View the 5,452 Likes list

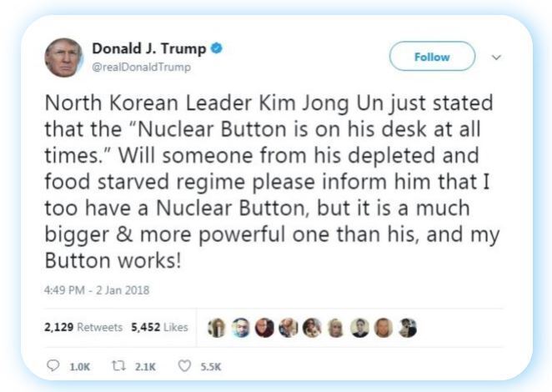coord(159,327)
